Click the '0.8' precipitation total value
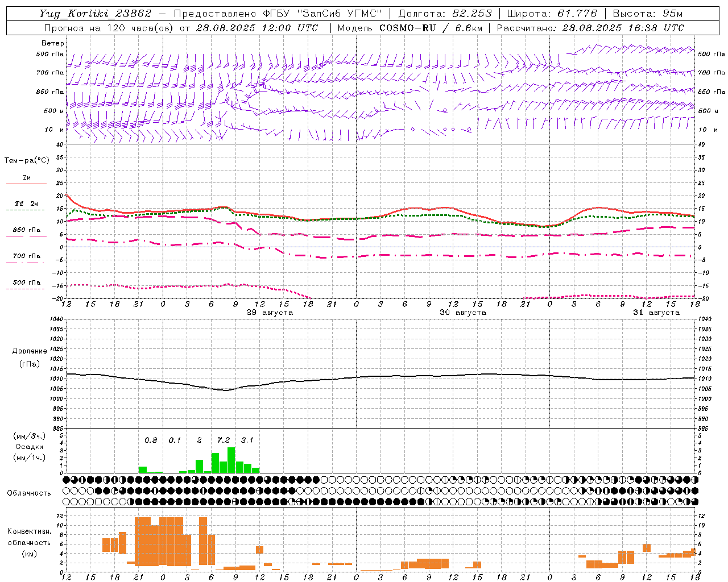Viewport: 728px width, 582px height. tap(151, 440)
